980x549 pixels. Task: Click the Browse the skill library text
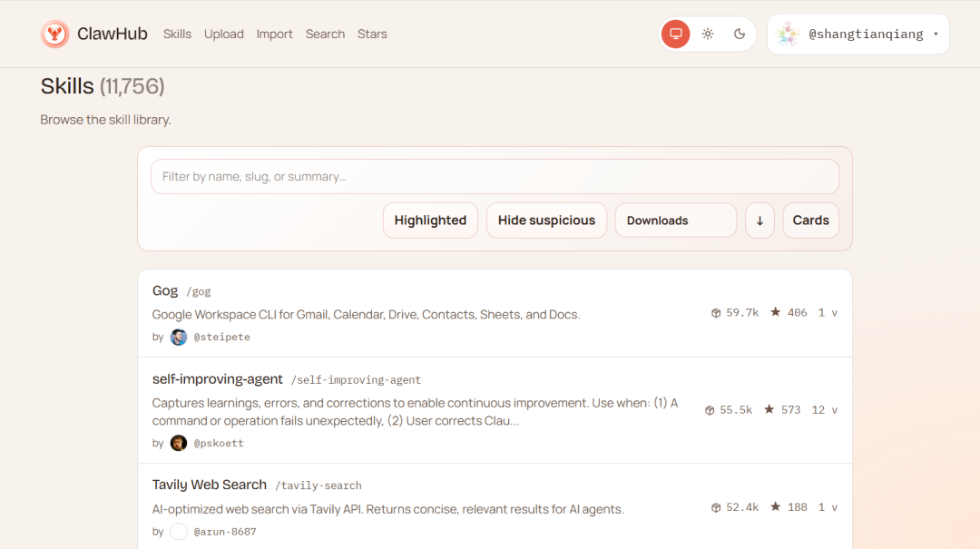(105, 120)
